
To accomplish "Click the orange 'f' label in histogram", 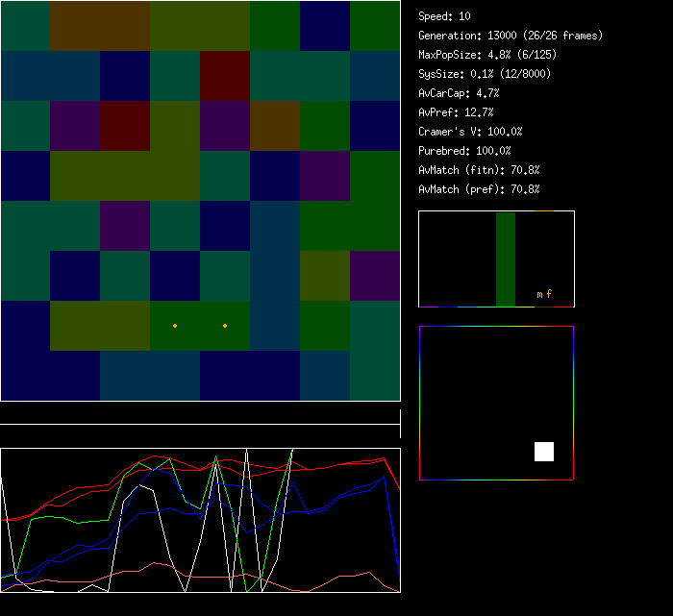I will [x=549, y=294].
